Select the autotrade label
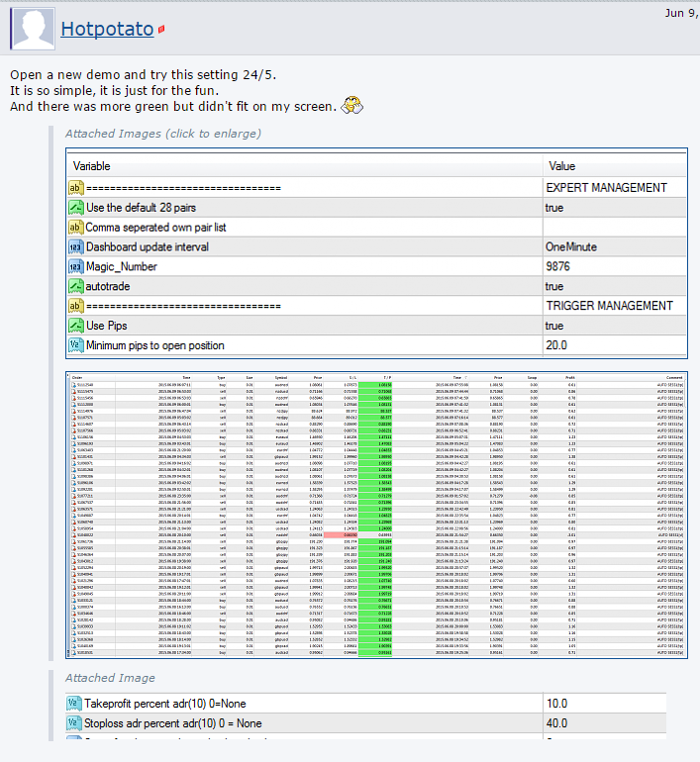 click(x=108, y=286)
